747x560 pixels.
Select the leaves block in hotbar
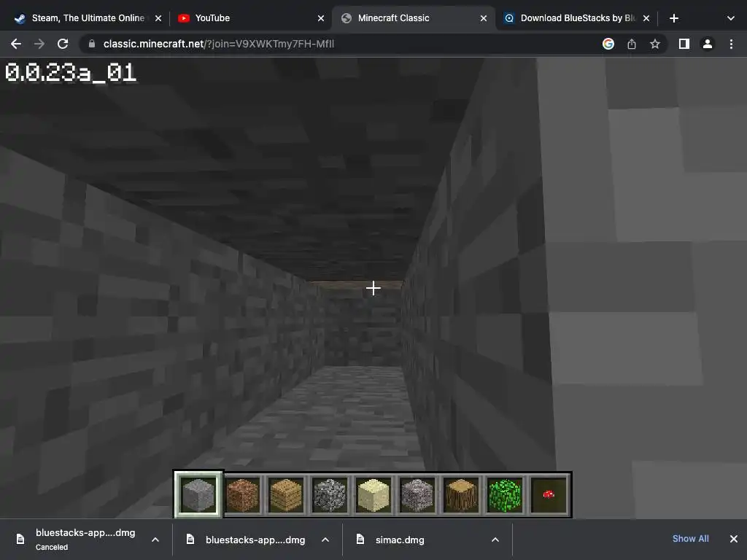tap(505, 495)
